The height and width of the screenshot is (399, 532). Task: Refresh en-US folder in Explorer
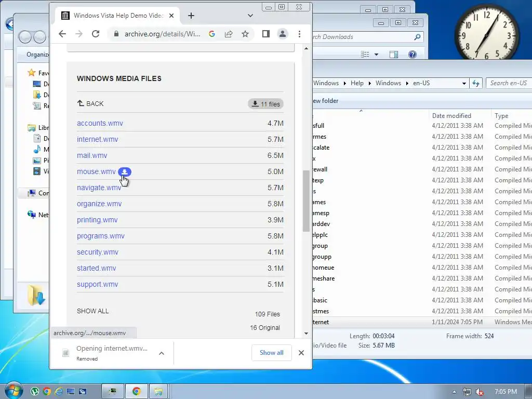pos(476,83)
